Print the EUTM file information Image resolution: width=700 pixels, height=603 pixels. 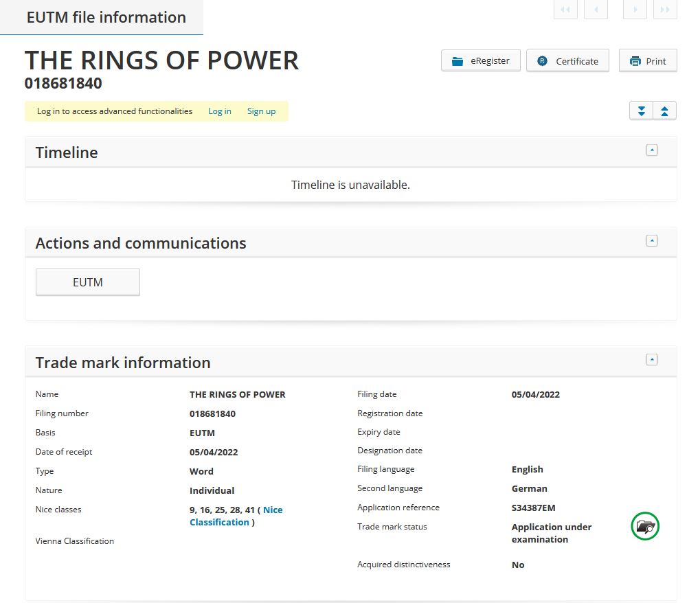tap(648, 60)
